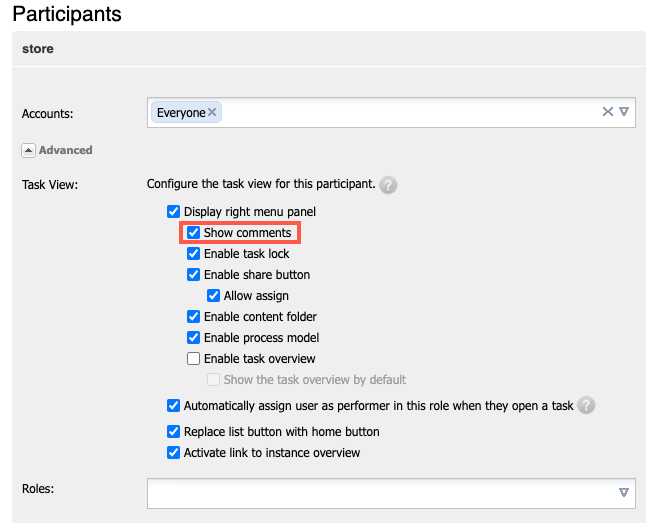
Task: Disable Enable task lock option
Action: point(193,254)
